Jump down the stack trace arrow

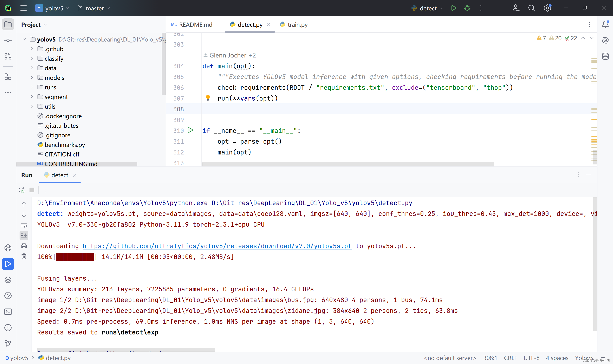24,215
